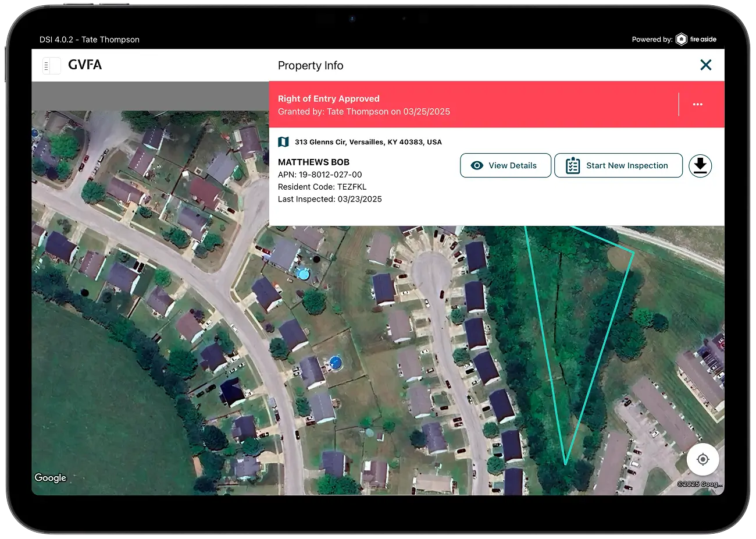Screen dimensions: 756x539
Task: Click the Property Info header tab
Action: coord(311,65)
